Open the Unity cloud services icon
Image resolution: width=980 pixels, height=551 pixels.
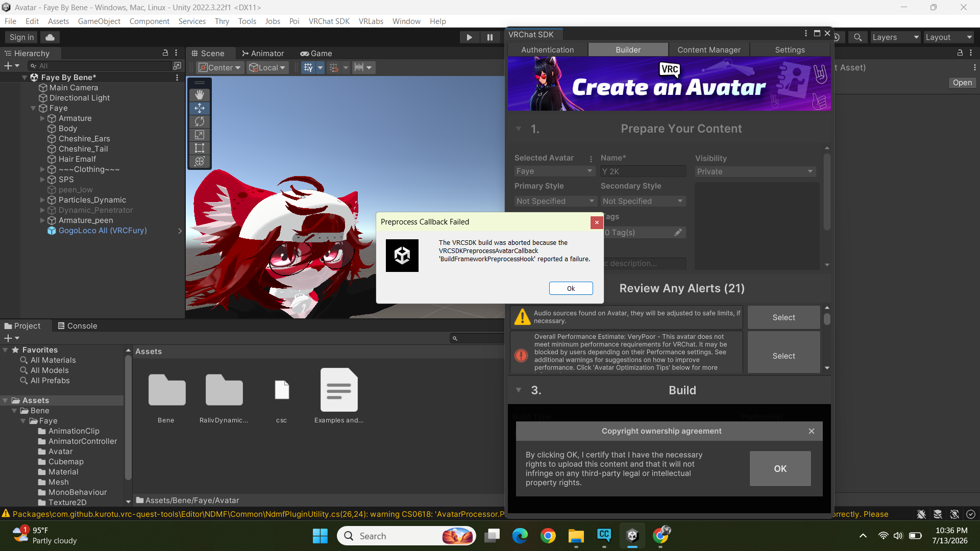50,37
